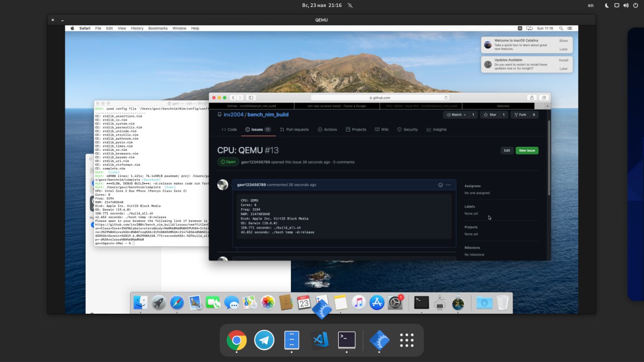The height and width of the screenshot is (362, 644).
Task: Add emoji reaction to the comment
Action: click(x=441, y=185)
